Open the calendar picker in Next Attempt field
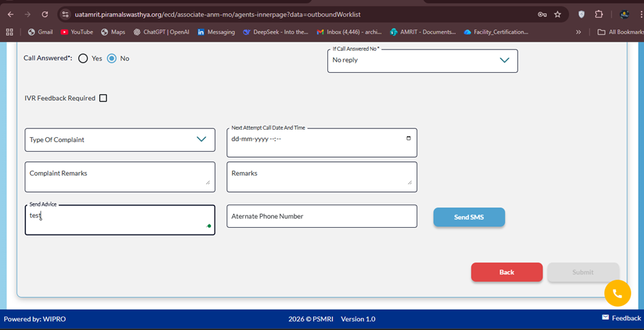Screen dimensions: 644x330 click(408, 138)
